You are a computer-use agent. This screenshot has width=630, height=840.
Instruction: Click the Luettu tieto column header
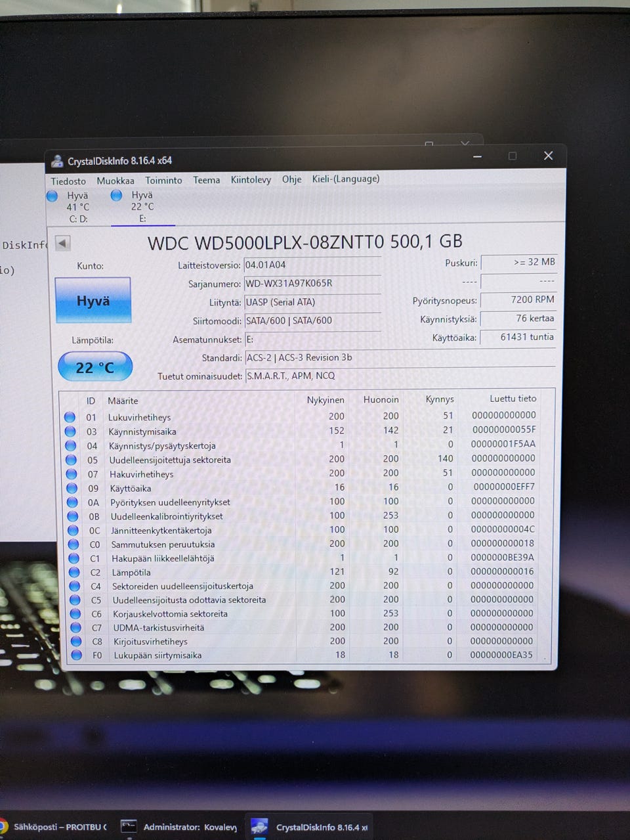513,398
